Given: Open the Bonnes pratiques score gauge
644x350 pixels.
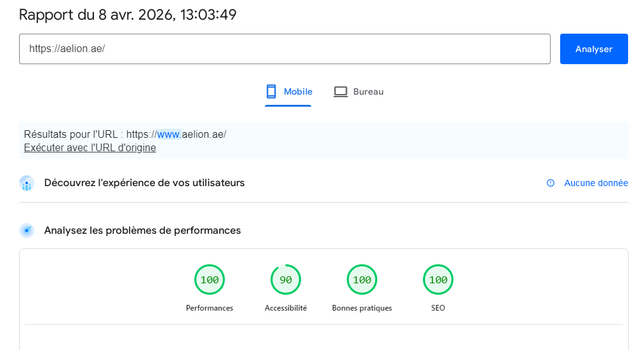Looking at the screenshot, I should tap(362, 279).
